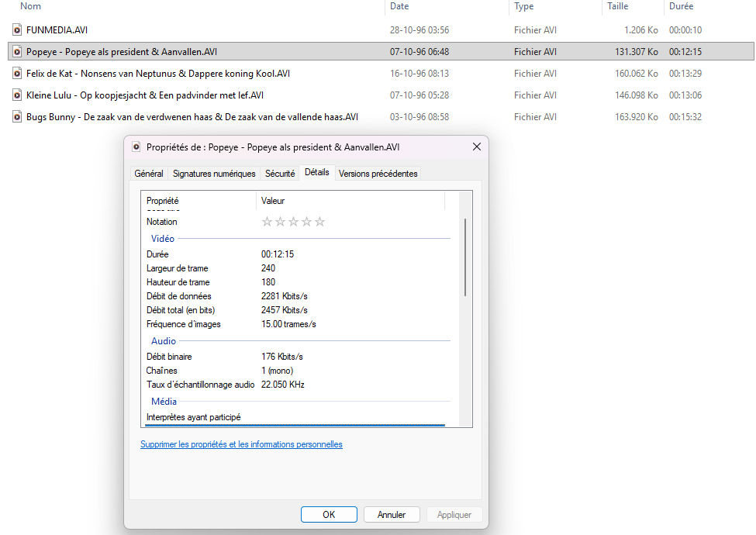Screen dimensions: 756x535
Task: Click Hauteur de trame value 180
Action: pyautogui.click(x=268, y=282)
